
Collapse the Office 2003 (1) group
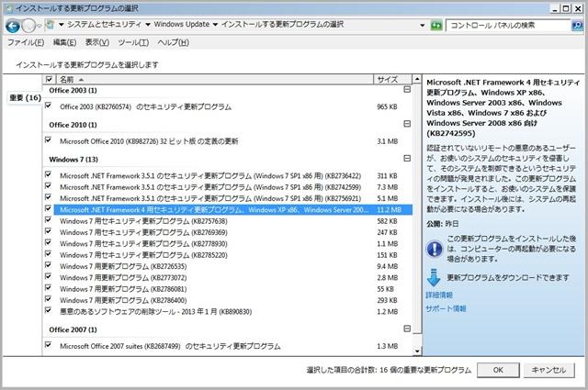[407, 90]
